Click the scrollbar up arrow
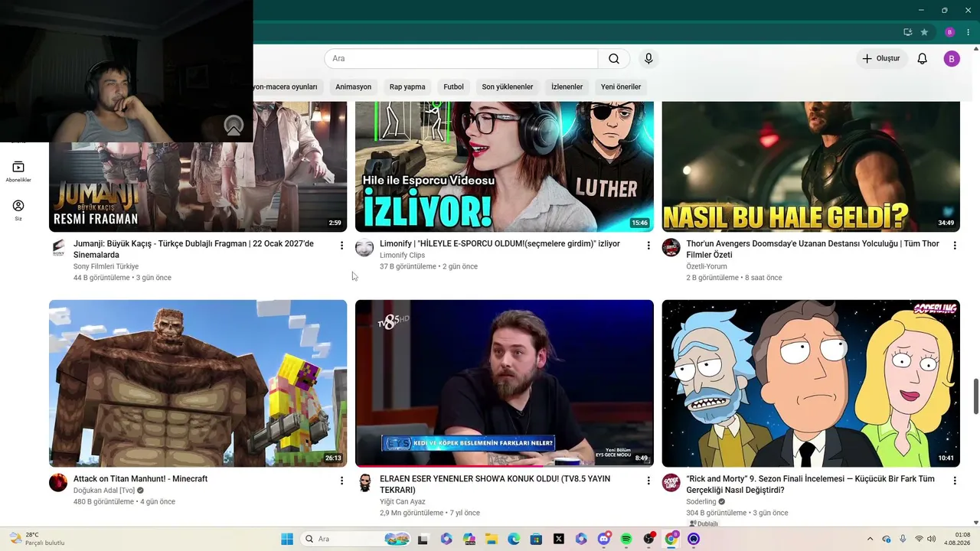 pos(975,51)
